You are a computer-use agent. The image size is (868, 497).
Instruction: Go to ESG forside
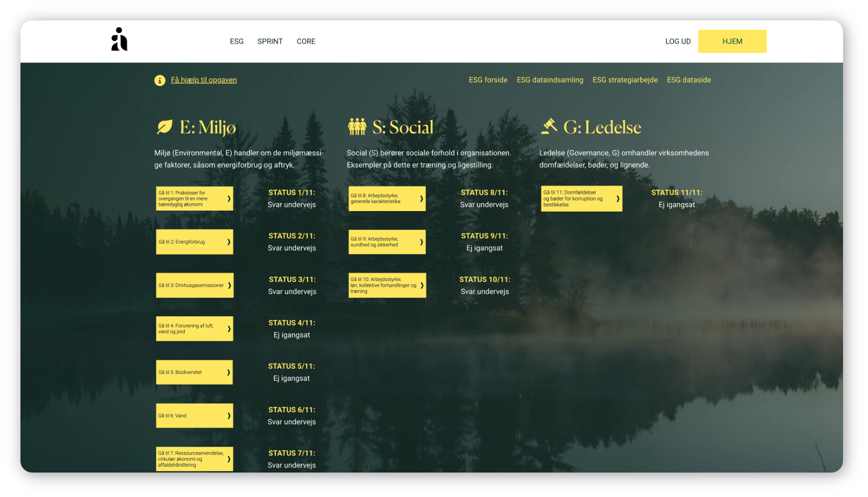point(488,80)
